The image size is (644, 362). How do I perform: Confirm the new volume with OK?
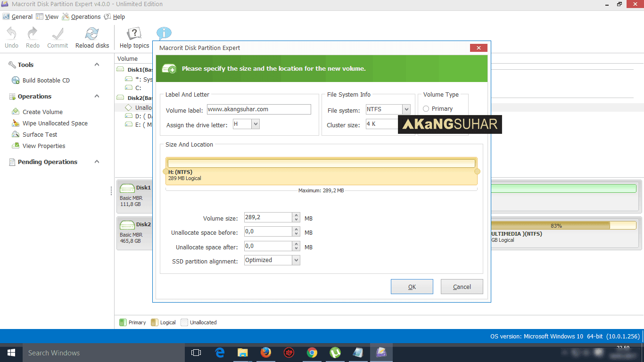point(412,287)
